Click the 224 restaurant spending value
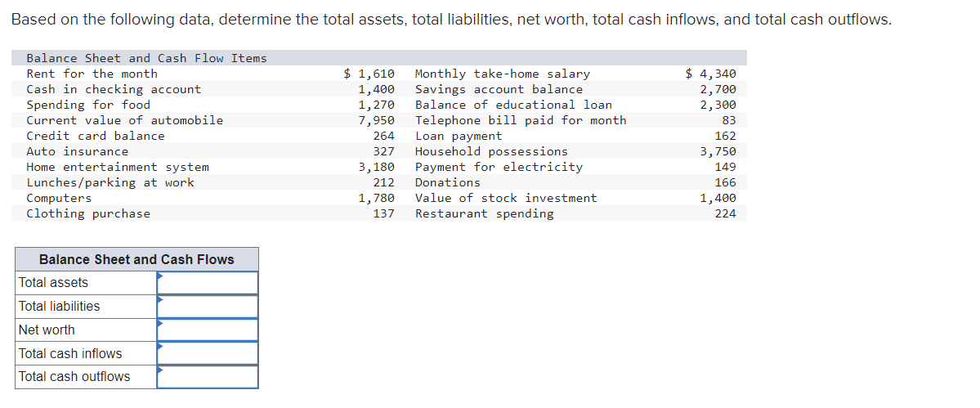Viewport: 980px width, 408px height. 726,213
